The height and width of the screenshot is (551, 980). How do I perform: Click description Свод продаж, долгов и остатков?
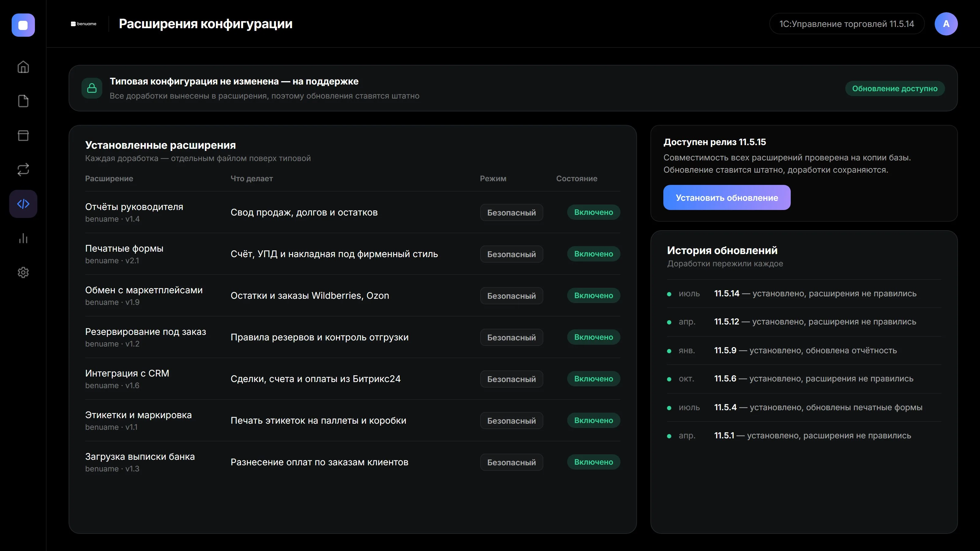point(304,212)
